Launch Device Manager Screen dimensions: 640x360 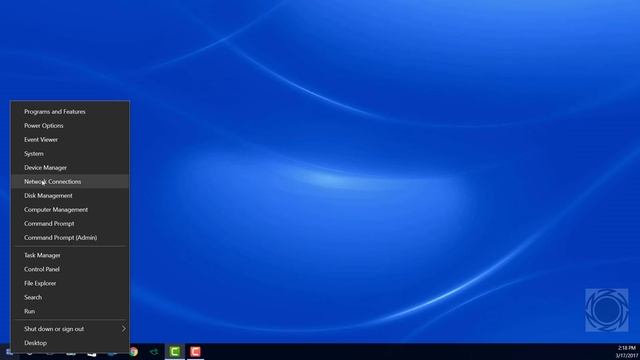coord(70,167)
